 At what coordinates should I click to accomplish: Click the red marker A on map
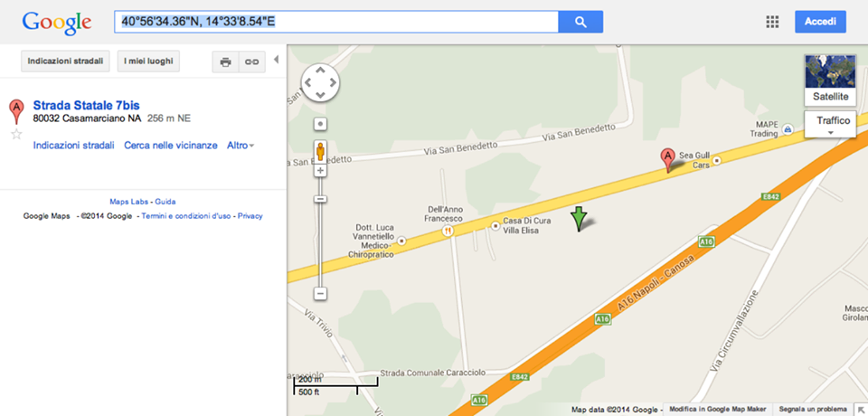[x=668, y=160]
